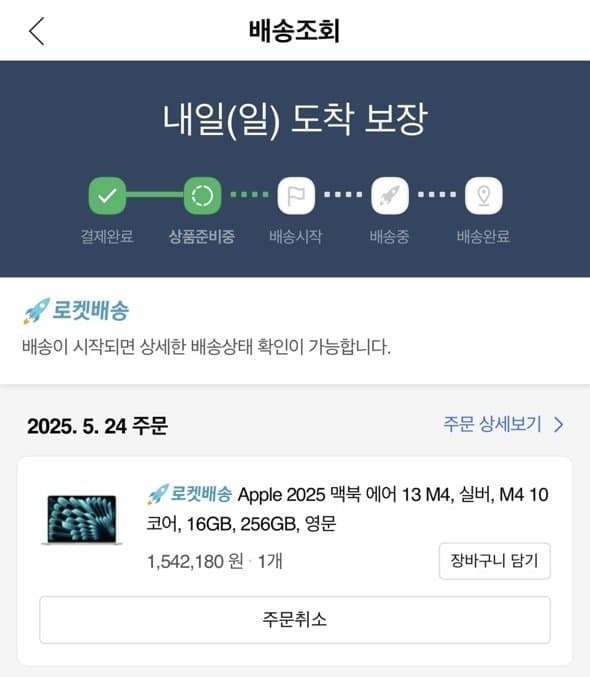Open the MacBook Air product thumbnail
Image resolution: width=590 pixels, height=677 pixels.
coord(82,520)
